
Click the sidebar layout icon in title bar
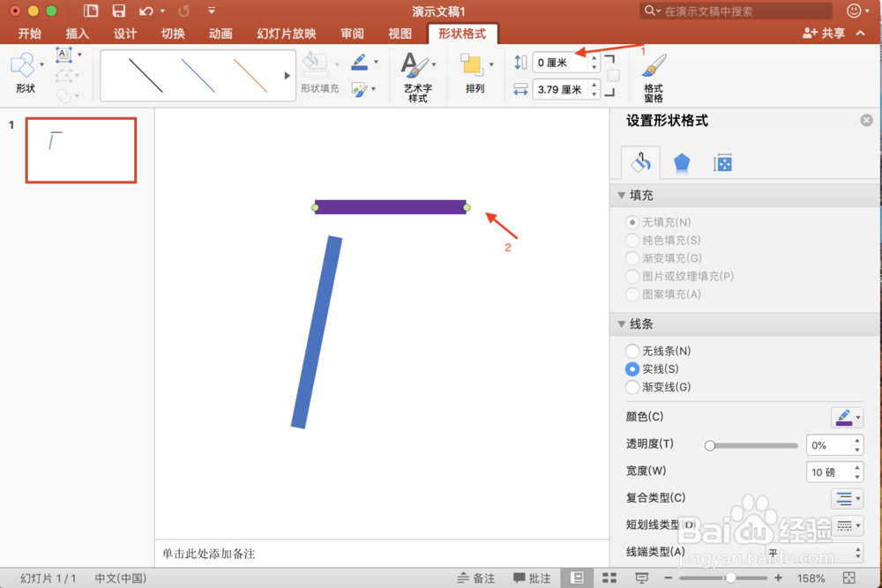point(91,11)
